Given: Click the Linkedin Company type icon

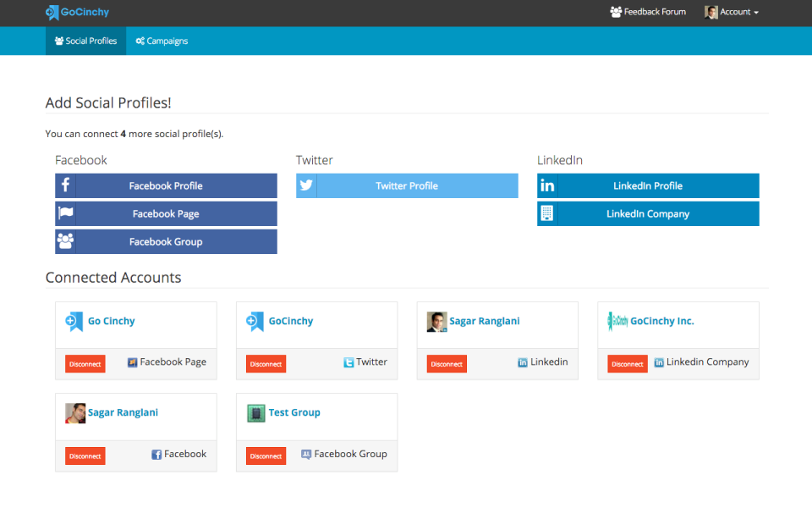Looking at the screenshot, I should [x=659, y=362].
